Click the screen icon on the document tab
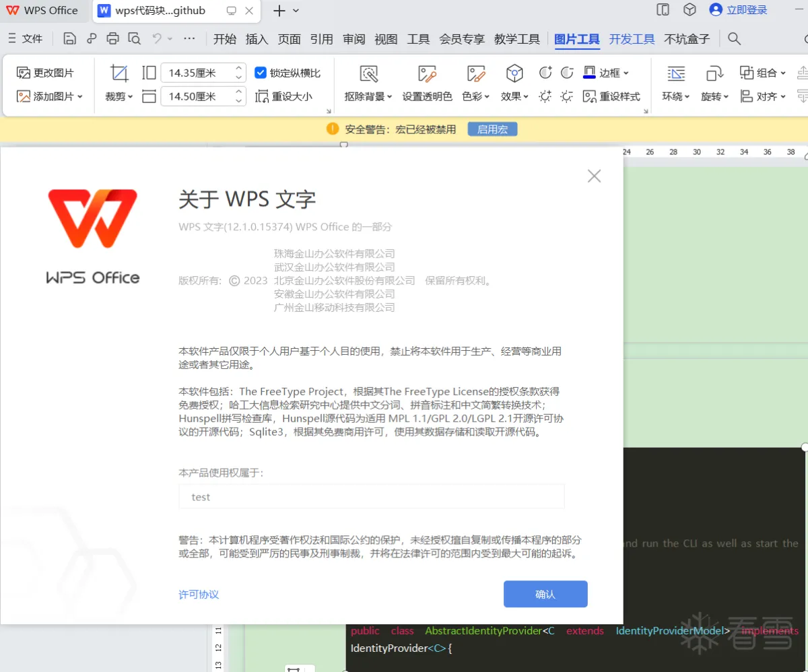This screenshot has height=672, width=808. tap(232, 11)
